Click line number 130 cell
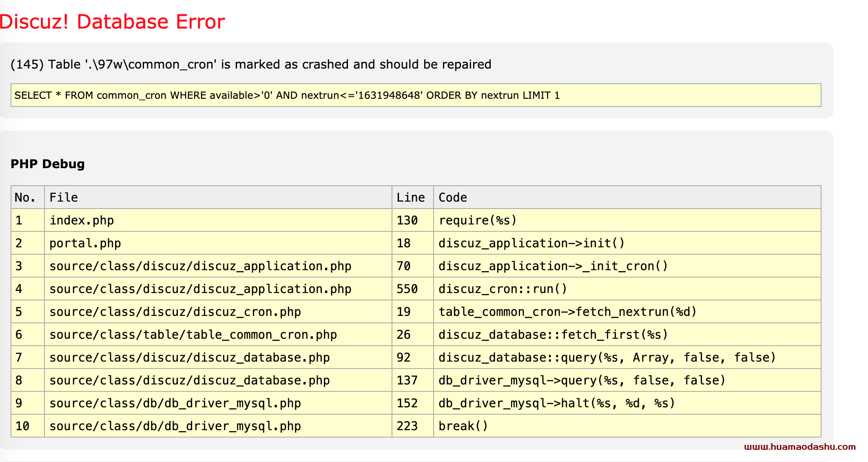Viewport: 868px width, 462px height. click(x=412, y=220)
